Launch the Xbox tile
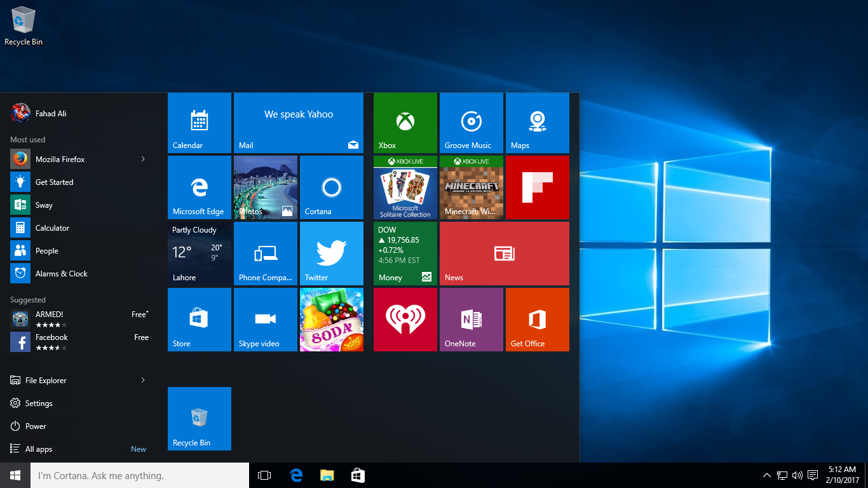Image resolution: width=868 pixels, height=488 pixels. (x=405, y=123)
